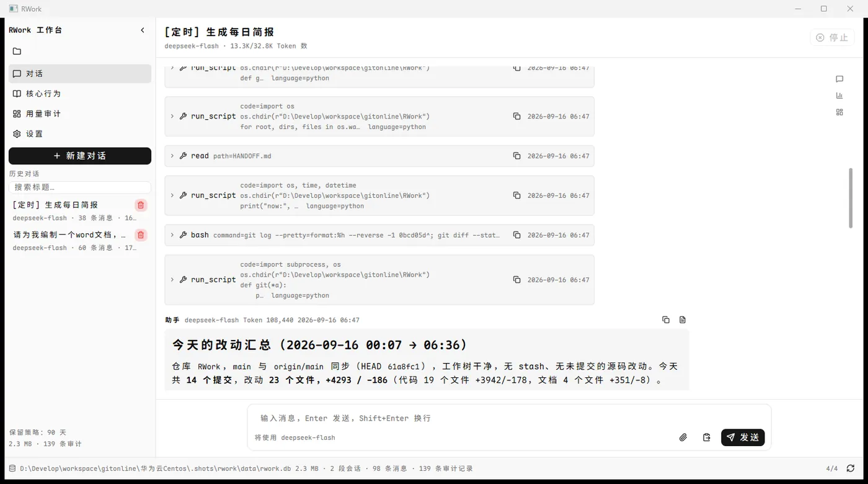The image size is (868, 484).
Task: Open the 请为我编制一个word文档 history conversation
Action: point(71,241)
